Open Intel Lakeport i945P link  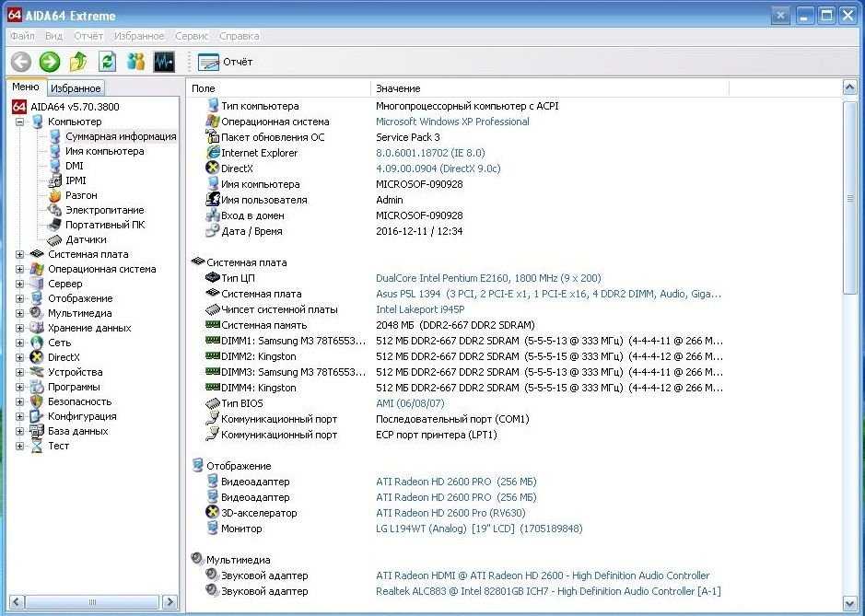420,309
